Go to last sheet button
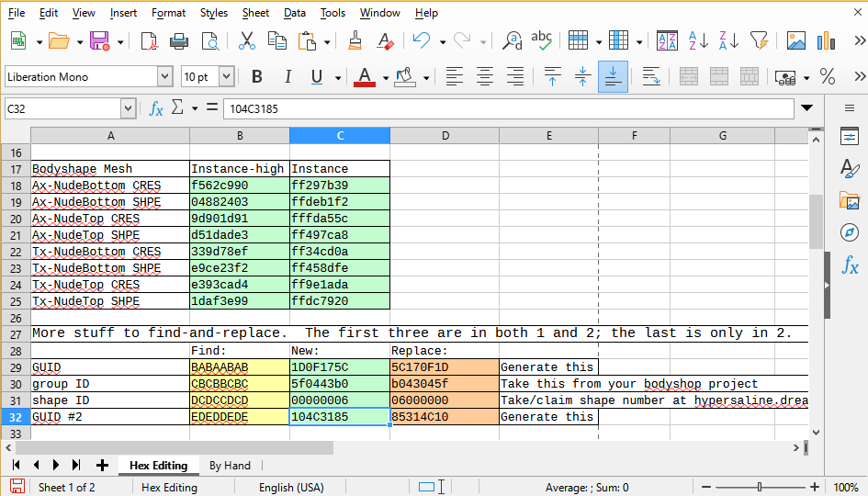This screenshot has width=868, height=496. tap(76, 466)
